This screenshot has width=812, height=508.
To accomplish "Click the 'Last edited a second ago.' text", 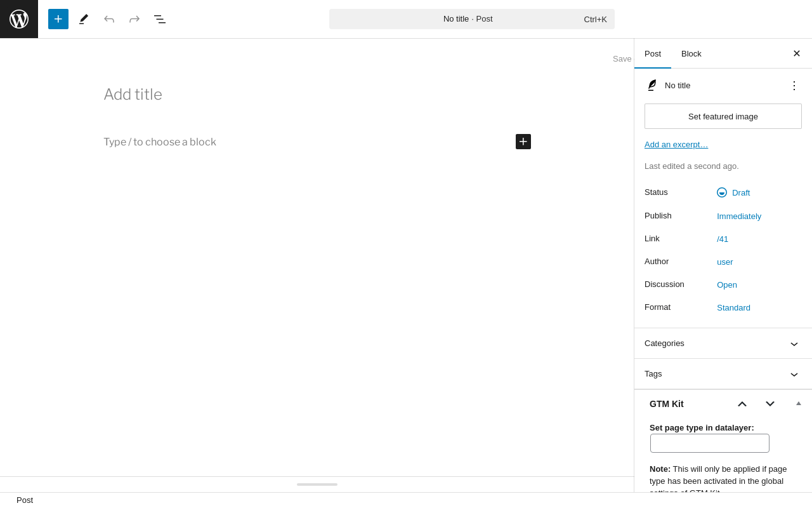I will point(691,166).
